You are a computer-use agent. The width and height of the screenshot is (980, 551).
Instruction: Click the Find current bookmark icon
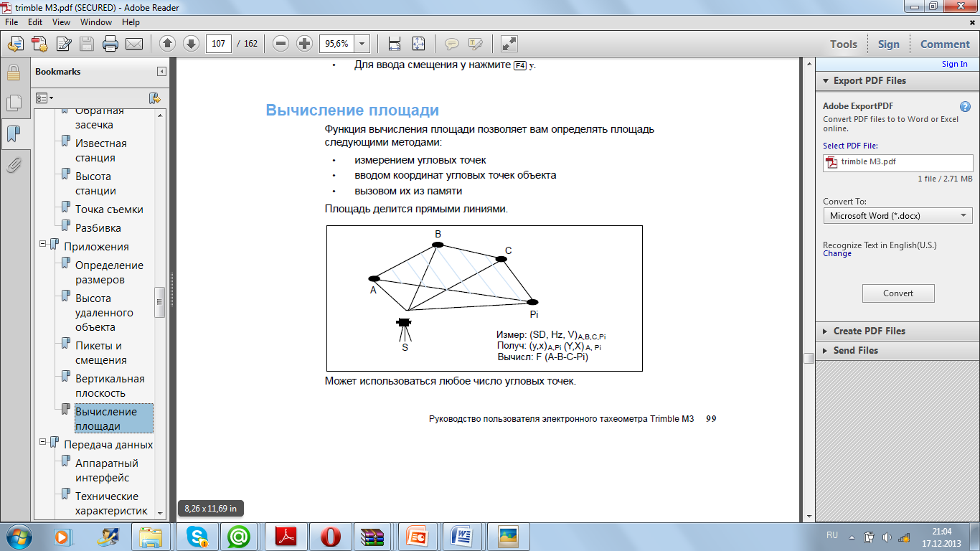(x=154, y=98)
